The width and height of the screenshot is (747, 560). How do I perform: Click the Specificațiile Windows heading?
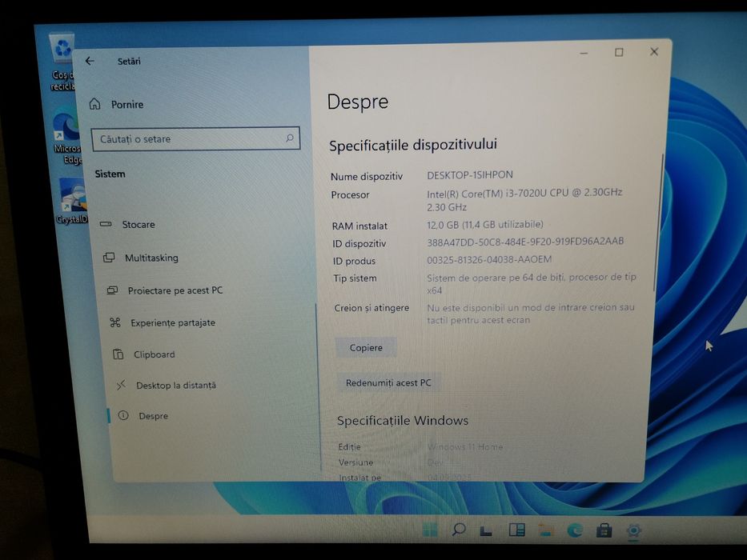[403, 421]
